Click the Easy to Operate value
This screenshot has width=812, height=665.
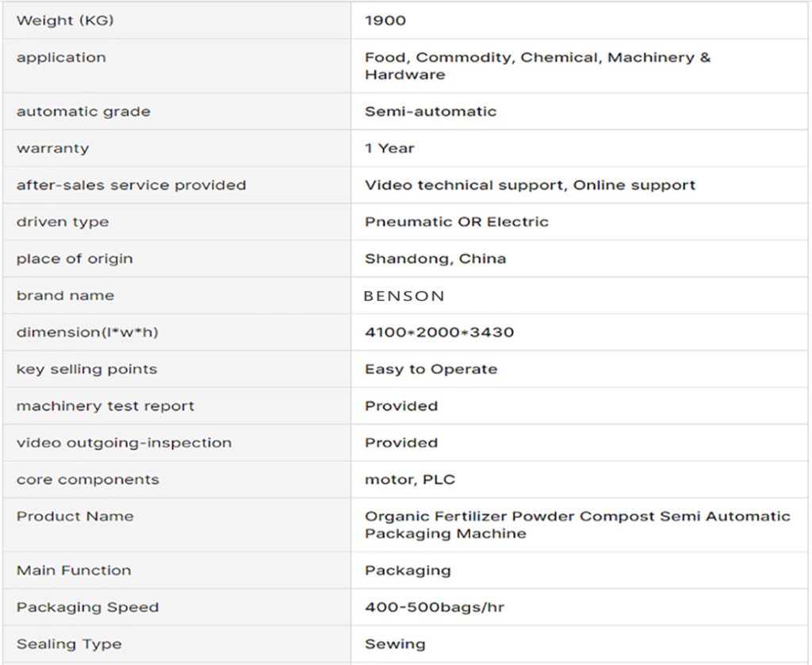pyautogui.click(x=431, y=369)
